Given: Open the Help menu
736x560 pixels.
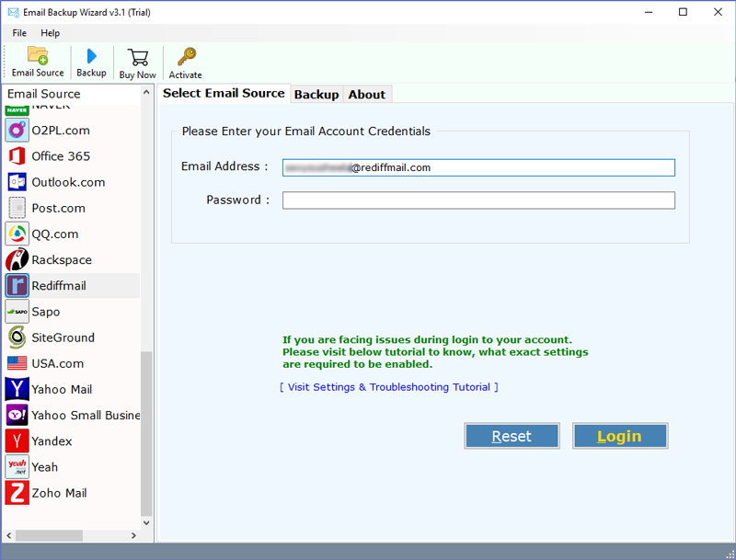Looking at the screenshot, I should coord(50,33).
